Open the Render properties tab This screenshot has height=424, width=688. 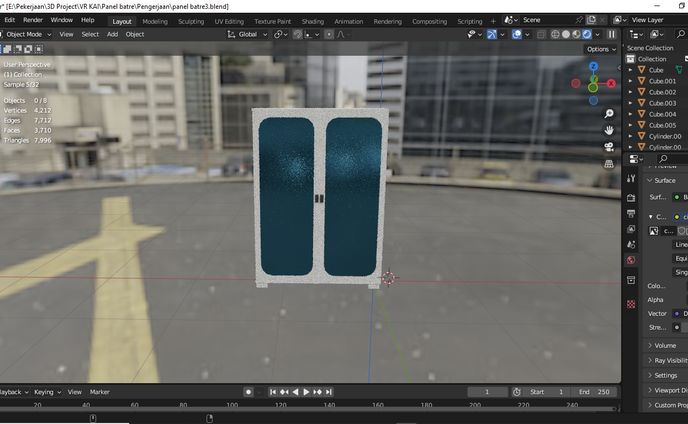pyautogui.click(x=631, y=198)
